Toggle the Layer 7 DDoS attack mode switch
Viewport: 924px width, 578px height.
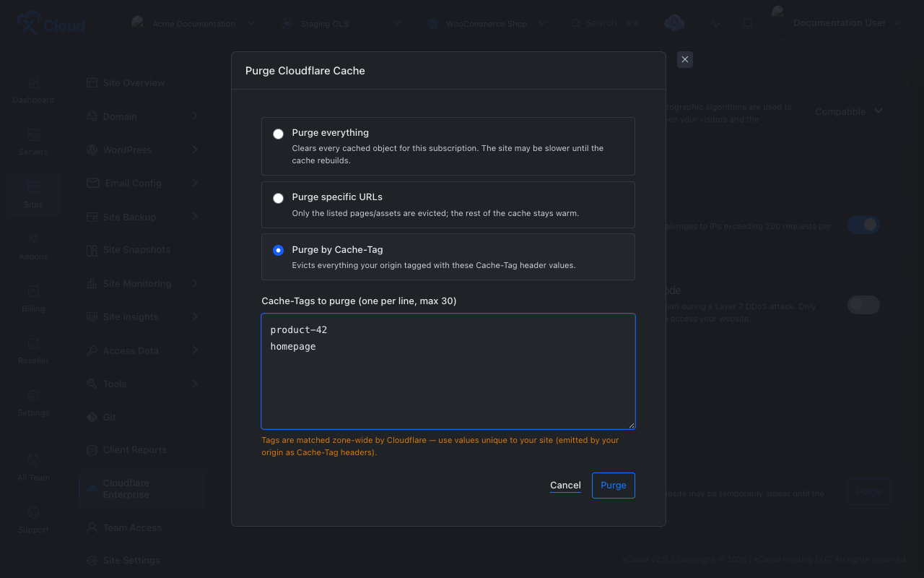(x=863, y=305)
